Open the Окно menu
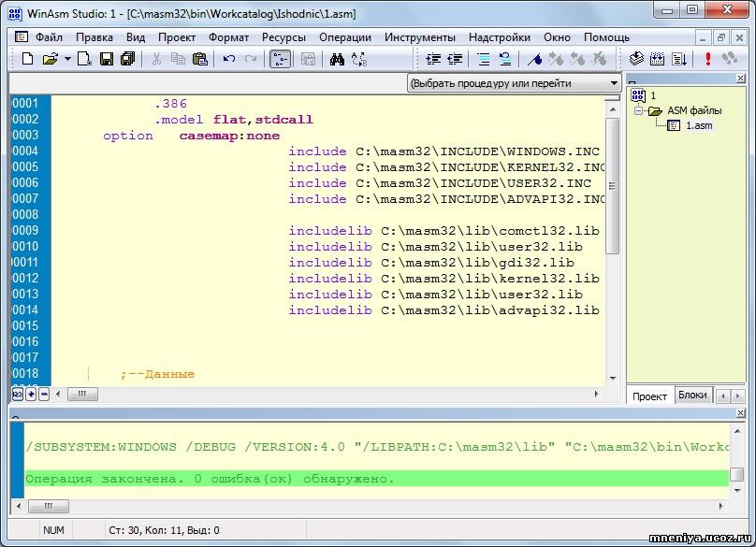756x547 pixels. pyautogui.click(x=557, y=37)
